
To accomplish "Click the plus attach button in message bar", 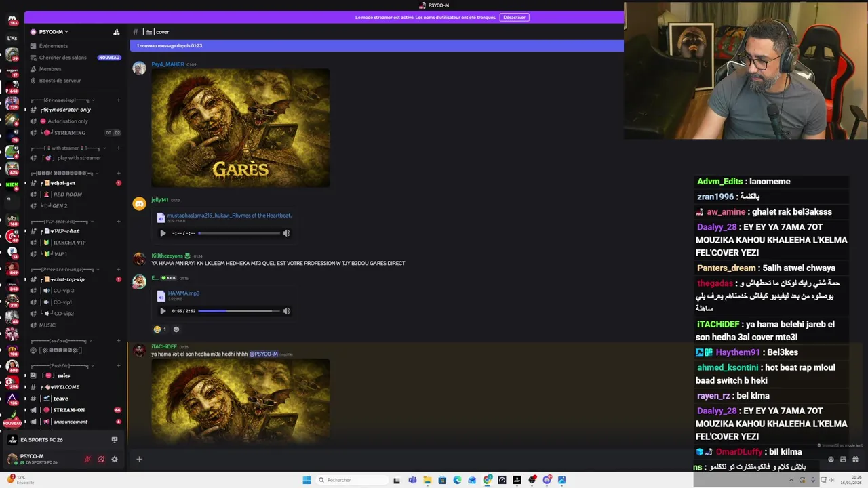I will (x=139, y=459).
